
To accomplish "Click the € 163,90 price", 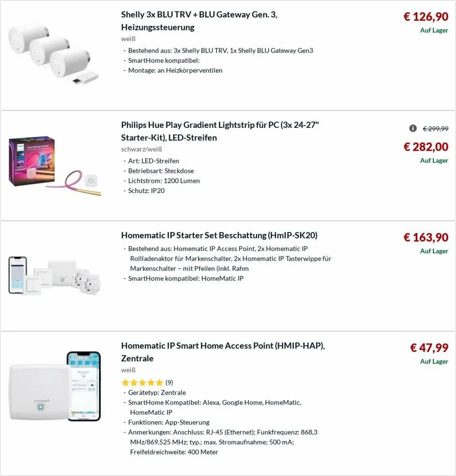I will pos(426,237).
